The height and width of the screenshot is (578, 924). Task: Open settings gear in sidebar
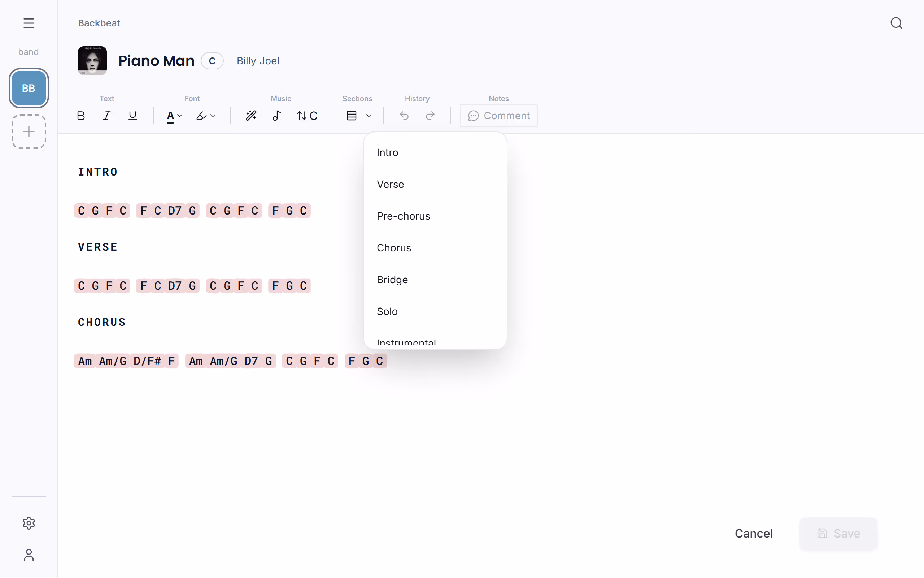[29, 523]
